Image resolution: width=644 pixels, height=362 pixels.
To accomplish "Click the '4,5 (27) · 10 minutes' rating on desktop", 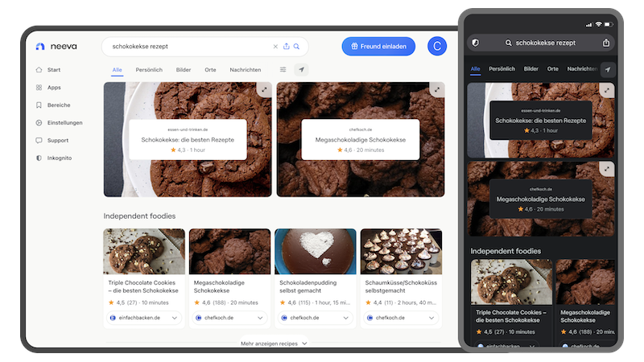I will pyautogui.click(x=138, y=302).
